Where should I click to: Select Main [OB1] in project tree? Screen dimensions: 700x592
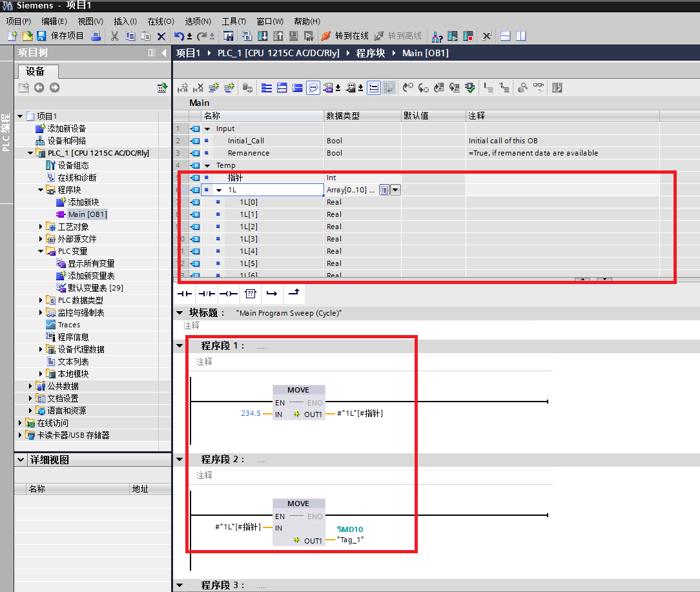click(x=88, y=214)
